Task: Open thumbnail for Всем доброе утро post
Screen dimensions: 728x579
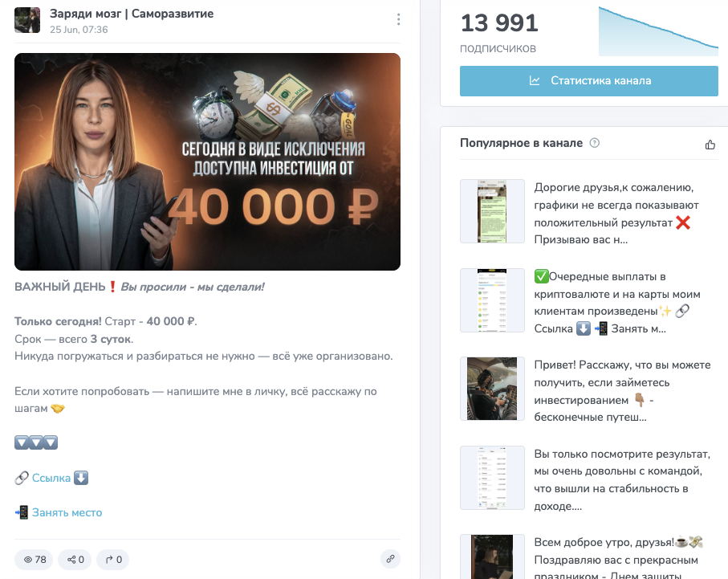Action: (492, 557)
